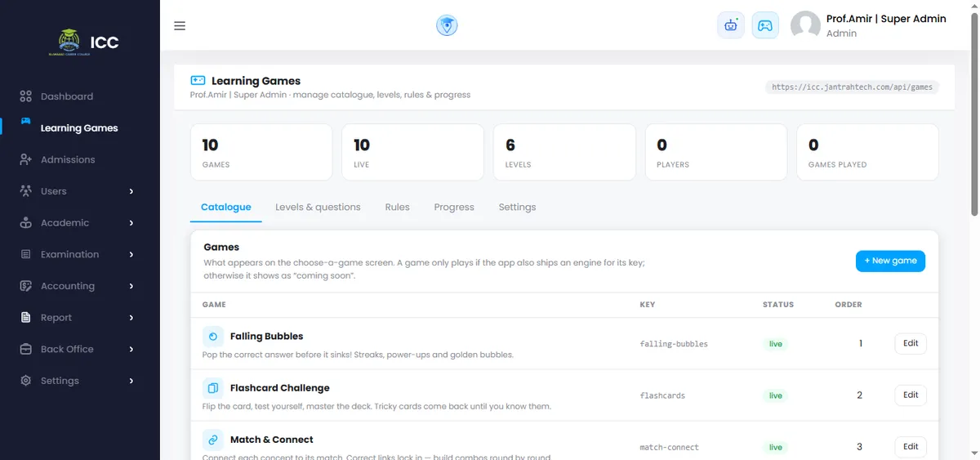Switch to the Levels & questions tab
The image size is (980, 460).
[x=318, y=208]
